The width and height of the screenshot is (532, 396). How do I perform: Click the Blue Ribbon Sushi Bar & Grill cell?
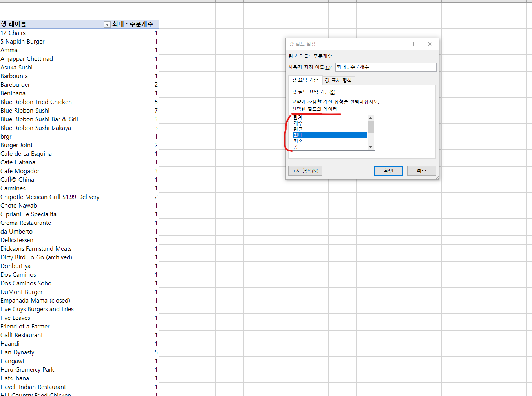(55, 119)
